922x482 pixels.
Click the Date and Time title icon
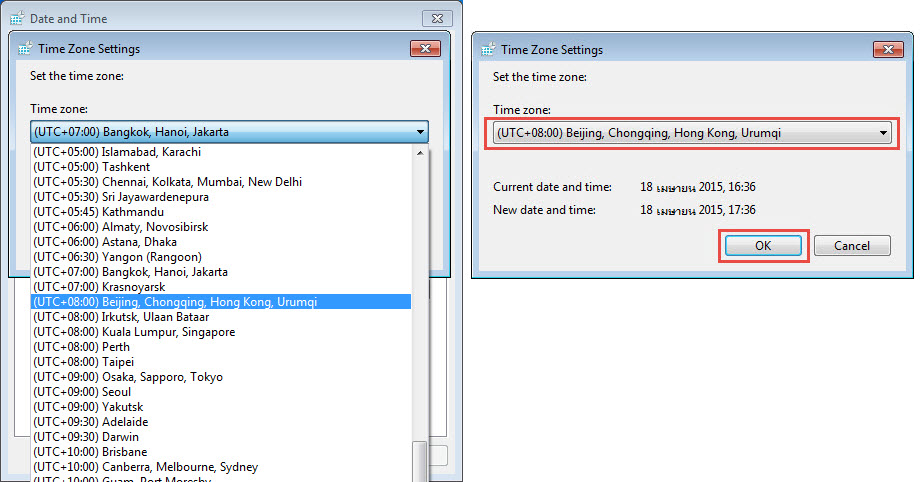point(17,19)
